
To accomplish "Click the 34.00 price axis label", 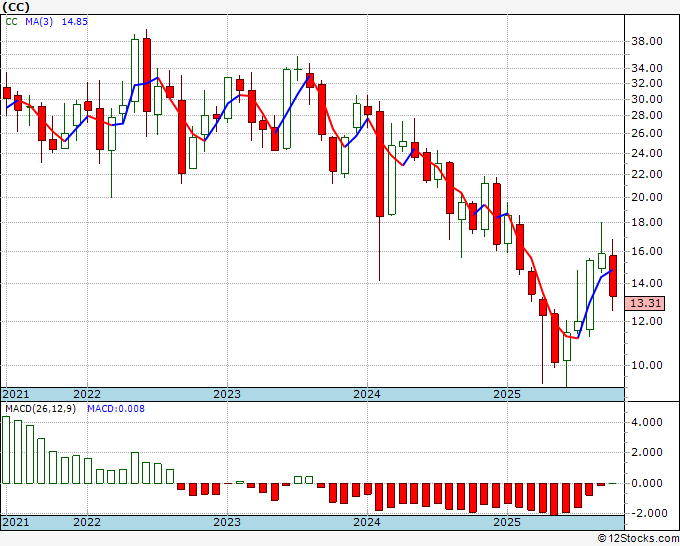I will 646,68.
